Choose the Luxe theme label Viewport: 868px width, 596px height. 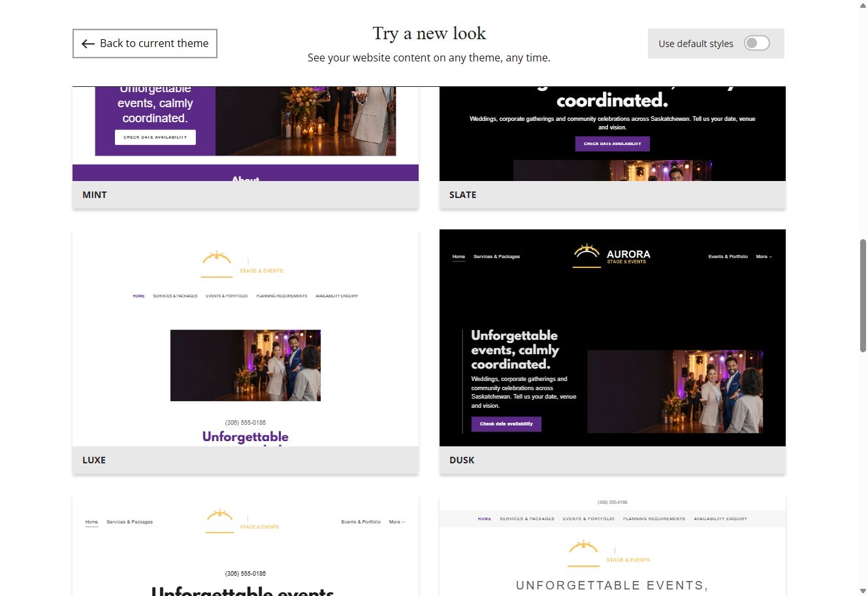[x=94, y=460]
